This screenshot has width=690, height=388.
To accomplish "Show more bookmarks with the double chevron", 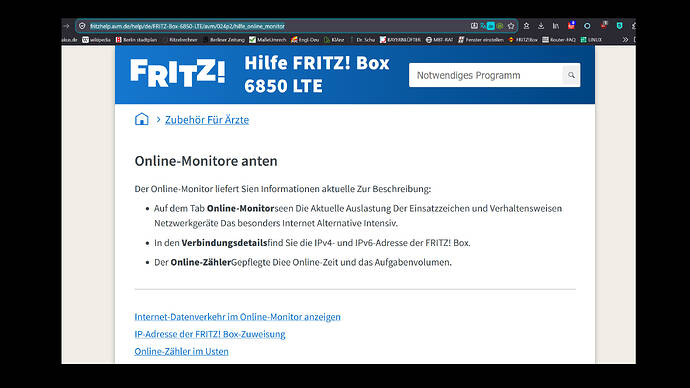I will click(625, 40).
